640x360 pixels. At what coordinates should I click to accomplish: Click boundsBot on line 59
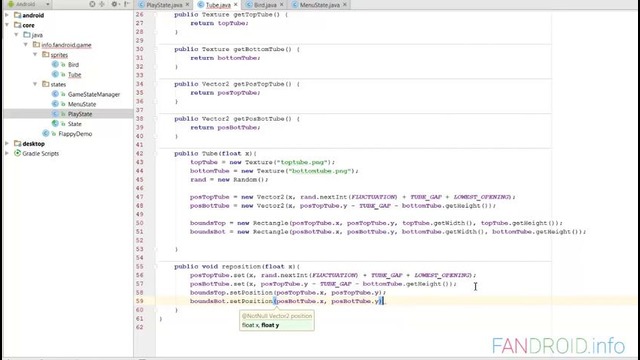click(207, 301)
